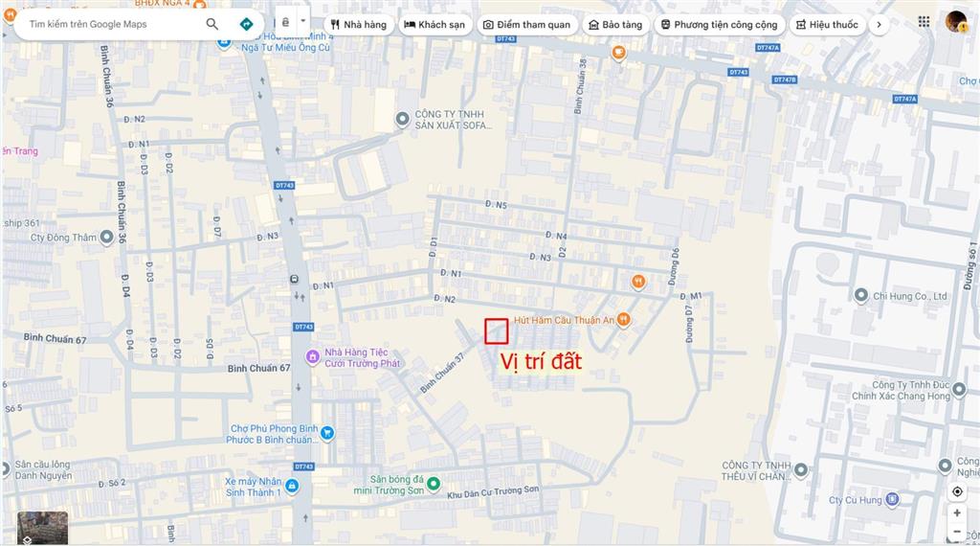Select the Chợ Phú Phong shopping pin

coord(327,433)
